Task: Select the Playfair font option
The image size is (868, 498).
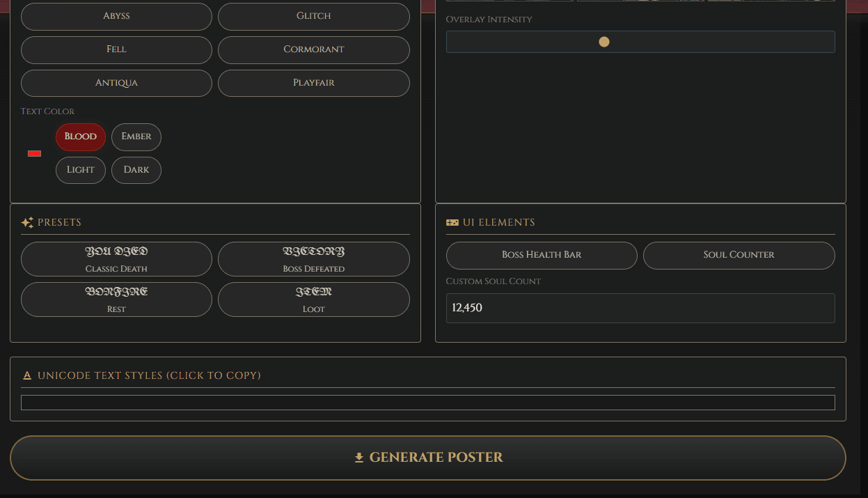Action: pos(313,83)
